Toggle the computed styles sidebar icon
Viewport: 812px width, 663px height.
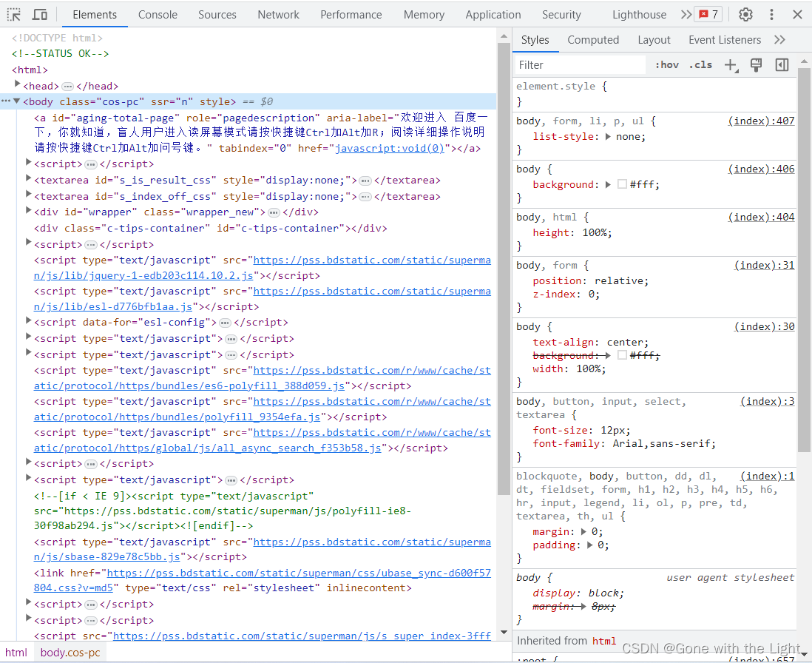(782, 65)
